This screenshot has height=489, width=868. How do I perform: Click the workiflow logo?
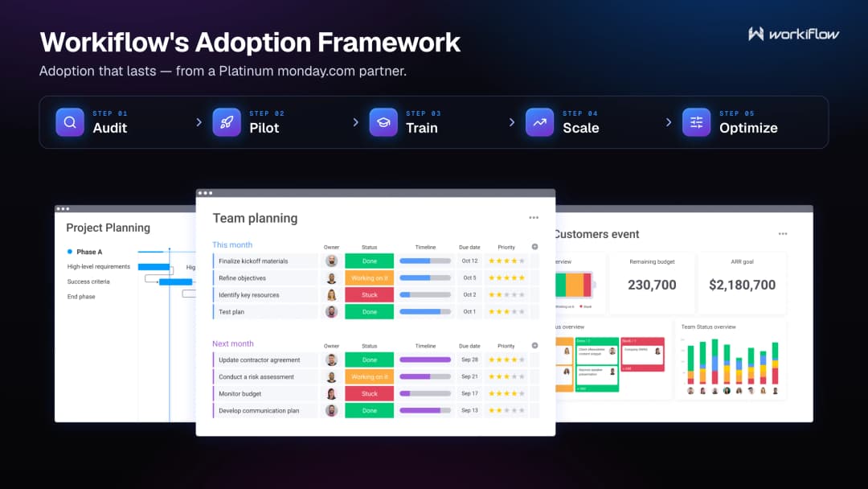click(793, 35)
